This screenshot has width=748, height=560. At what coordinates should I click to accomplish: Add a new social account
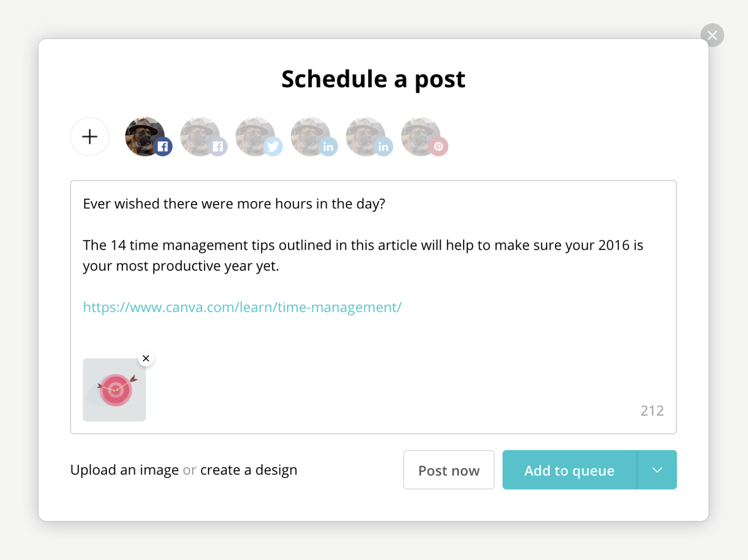(x=90, y=137)
